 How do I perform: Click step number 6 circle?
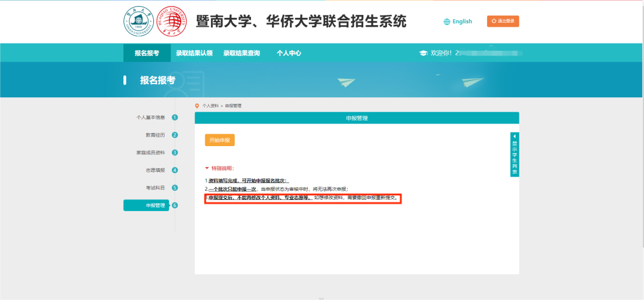pyautogui.click(x=175, y=206)
